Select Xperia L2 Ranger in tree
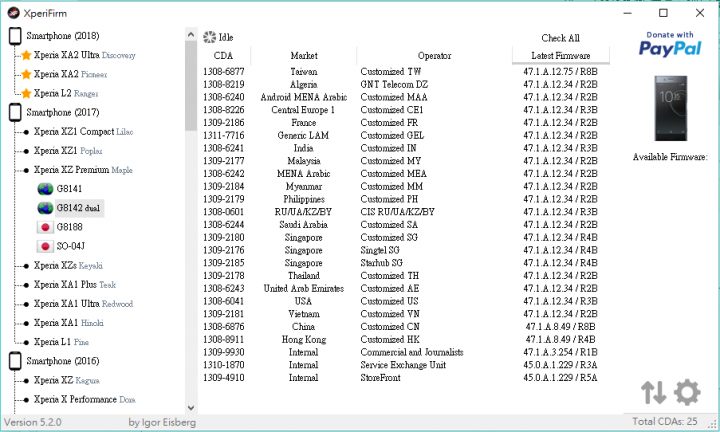Image resolution: width=720 pixels, height=432 pixels. (66, 94)
